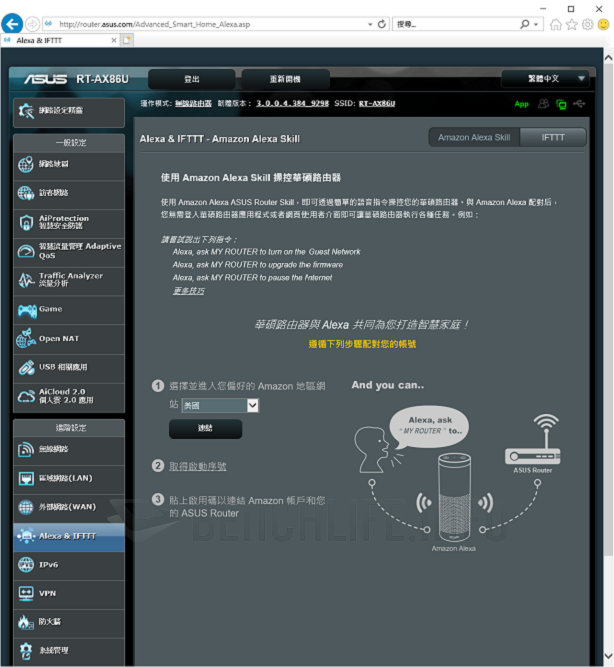Open the AiCloud 2.0 cloud icon
Screen dimensions: 614x667
[26, 396]
